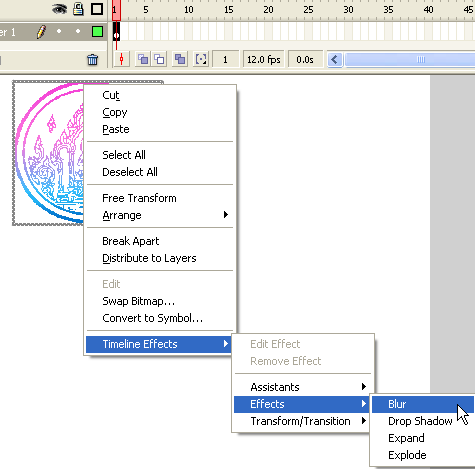Viewport: 475px width, 469px height.
Task: Click the green outline color swatch on layer
Action: [x=97, y=32]
